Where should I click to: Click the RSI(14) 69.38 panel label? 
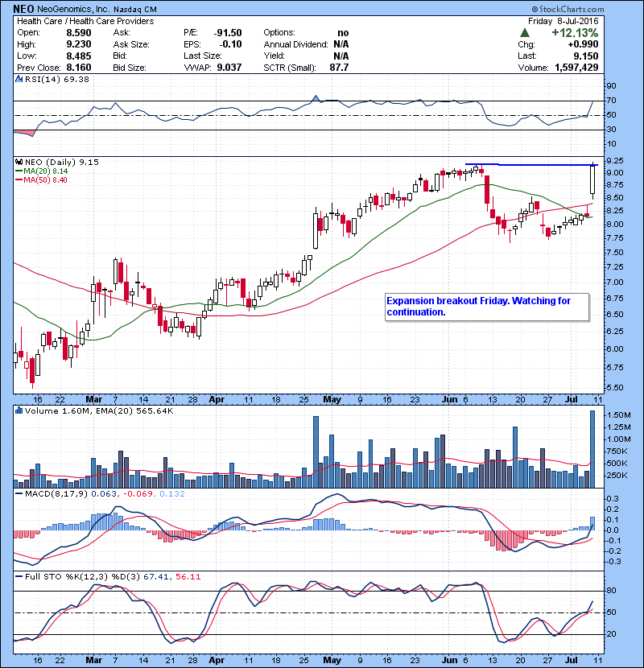pyautogui.click(x=57, y=79)
